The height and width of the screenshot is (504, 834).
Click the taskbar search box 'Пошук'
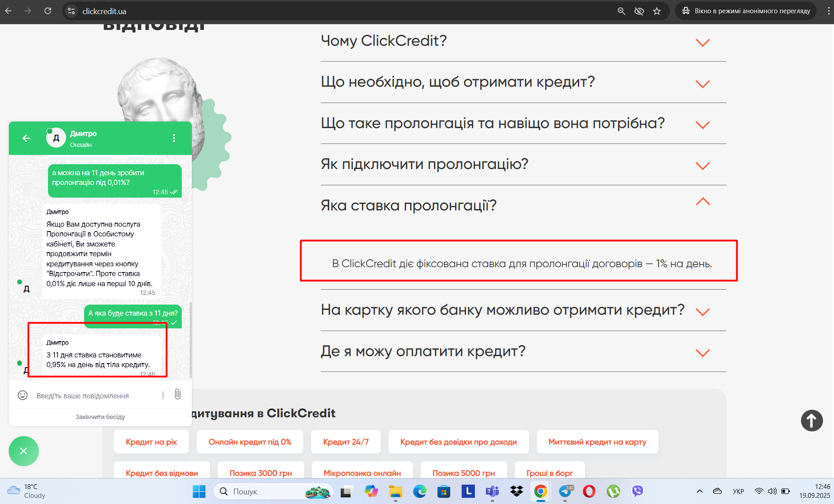click(x=273, y=491)
